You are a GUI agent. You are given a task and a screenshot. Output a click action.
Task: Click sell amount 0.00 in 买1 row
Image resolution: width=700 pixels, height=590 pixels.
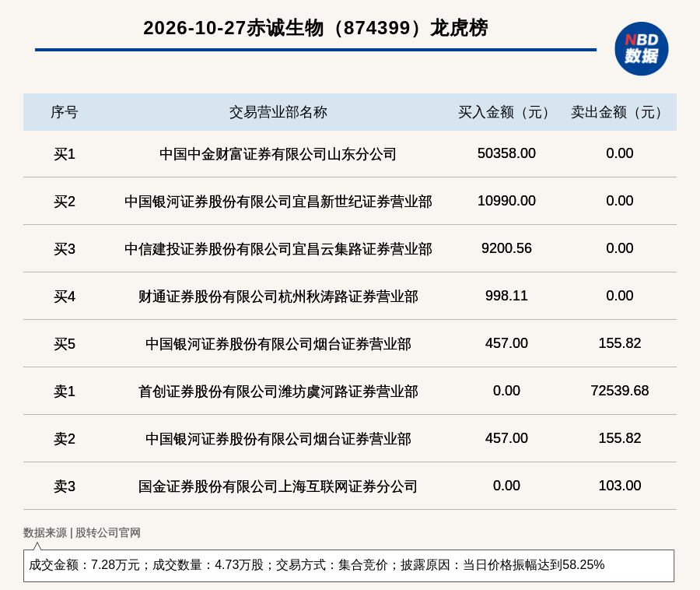coord(619,153)
